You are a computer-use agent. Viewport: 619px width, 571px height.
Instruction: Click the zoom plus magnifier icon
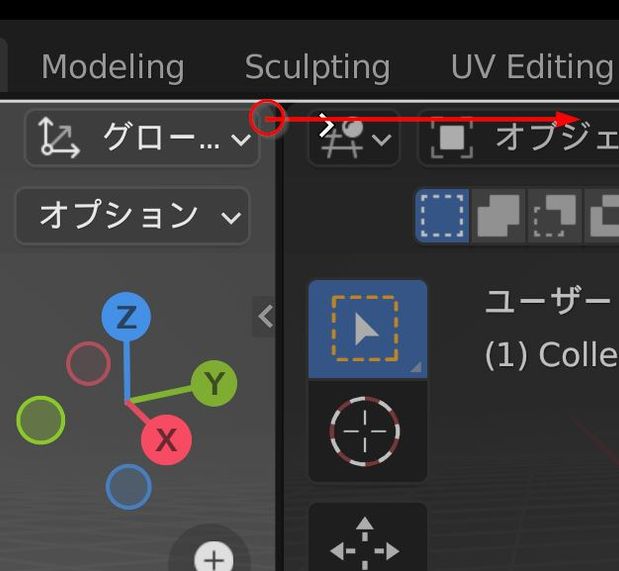pos(214,558)
